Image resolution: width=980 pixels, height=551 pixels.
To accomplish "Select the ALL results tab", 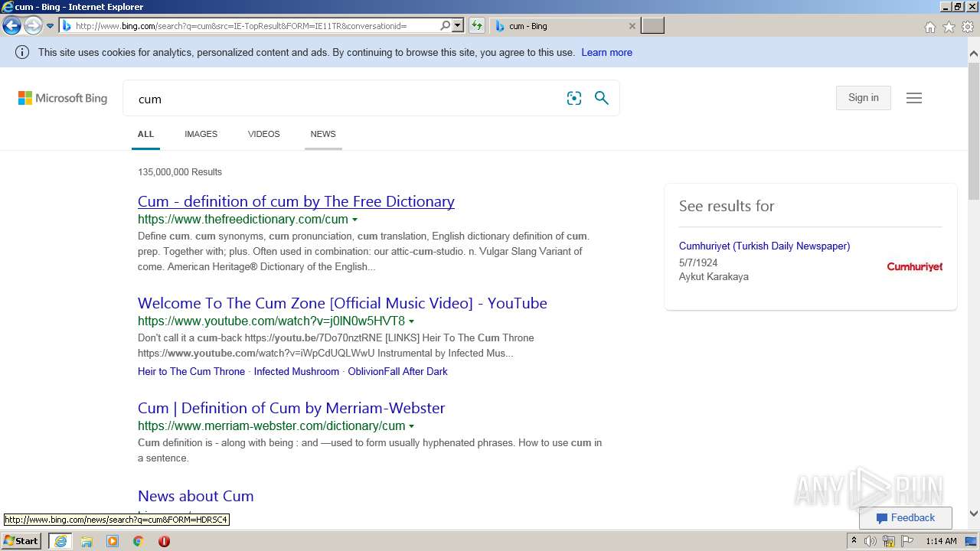I will click(145, 134).
